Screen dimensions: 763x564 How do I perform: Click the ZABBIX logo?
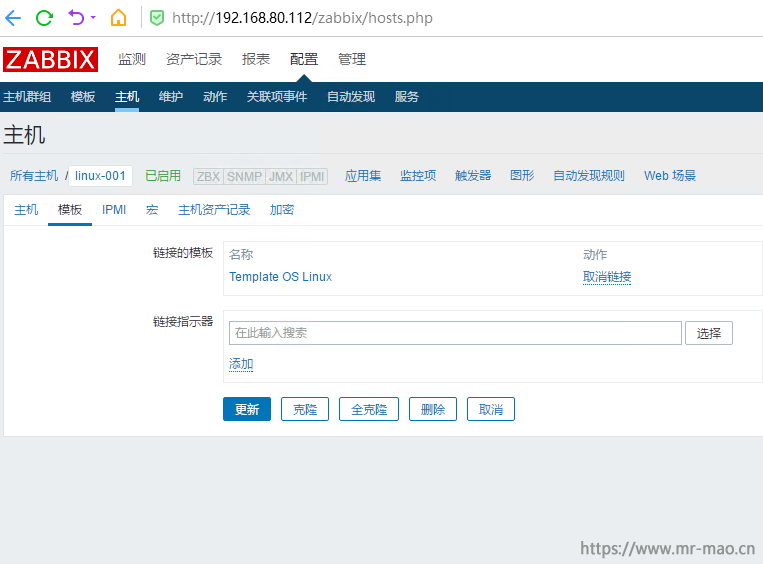(51, 59)
